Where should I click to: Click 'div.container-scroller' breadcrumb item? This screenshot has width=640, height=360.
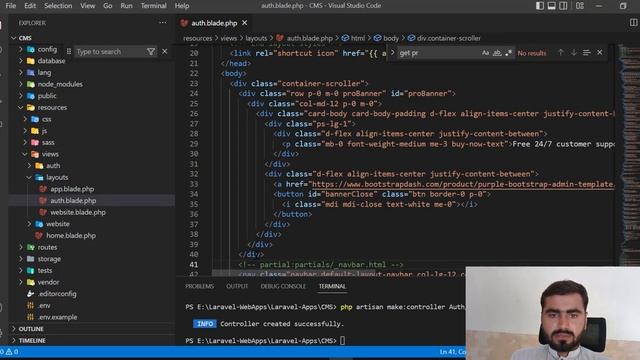coord(448,38)
